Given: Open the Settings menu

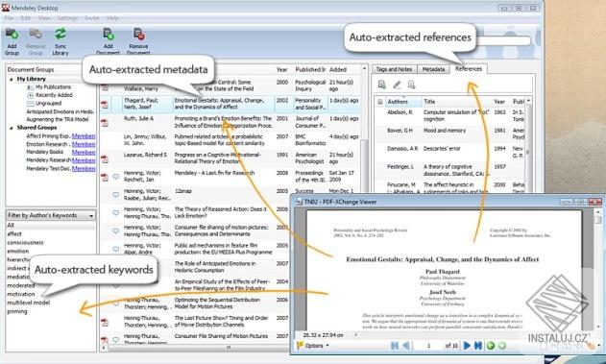Looking at the screenshot, I should [67, 18].
